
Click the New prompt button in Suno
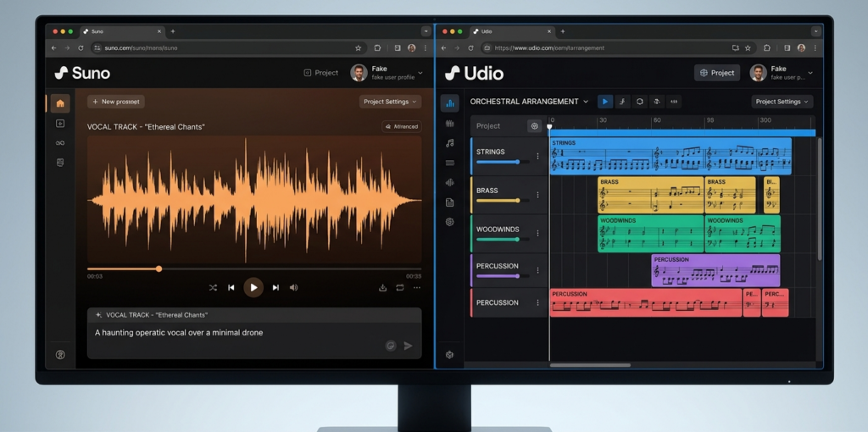coord(115,102)
